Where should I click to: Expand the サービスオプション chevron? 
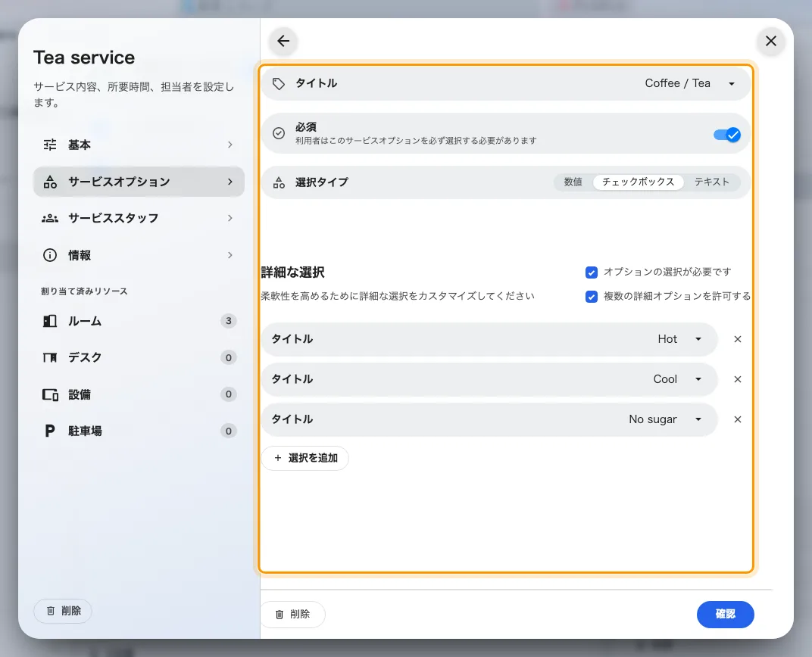point(230,182)
